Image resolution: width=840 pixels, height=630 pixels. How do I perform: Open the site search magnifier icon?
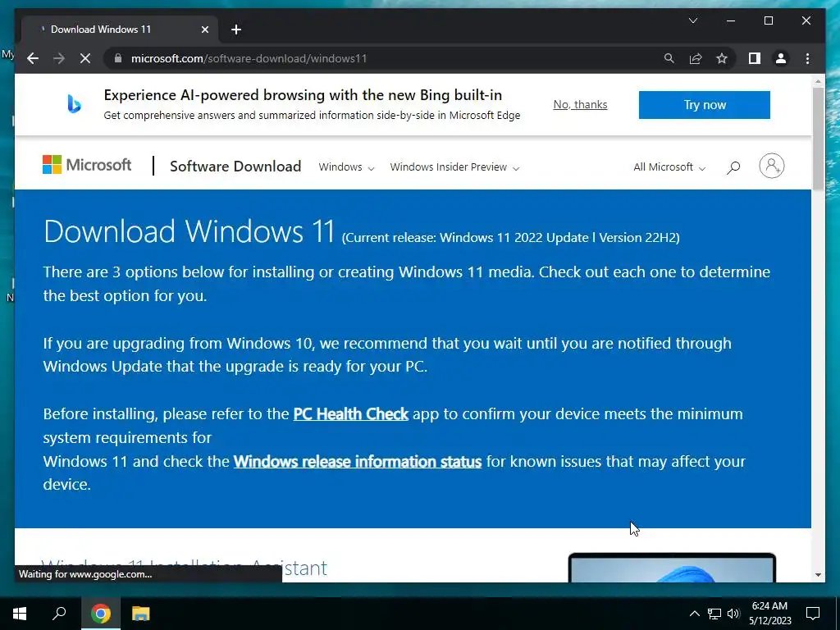tap(733, 167)
